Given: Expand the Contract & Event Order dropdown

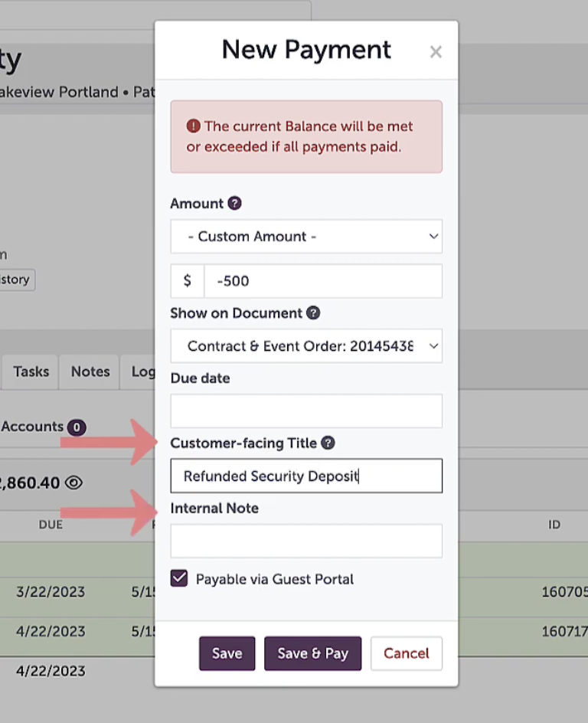Looking at the screenshot, I should click(x=306, y=347).
